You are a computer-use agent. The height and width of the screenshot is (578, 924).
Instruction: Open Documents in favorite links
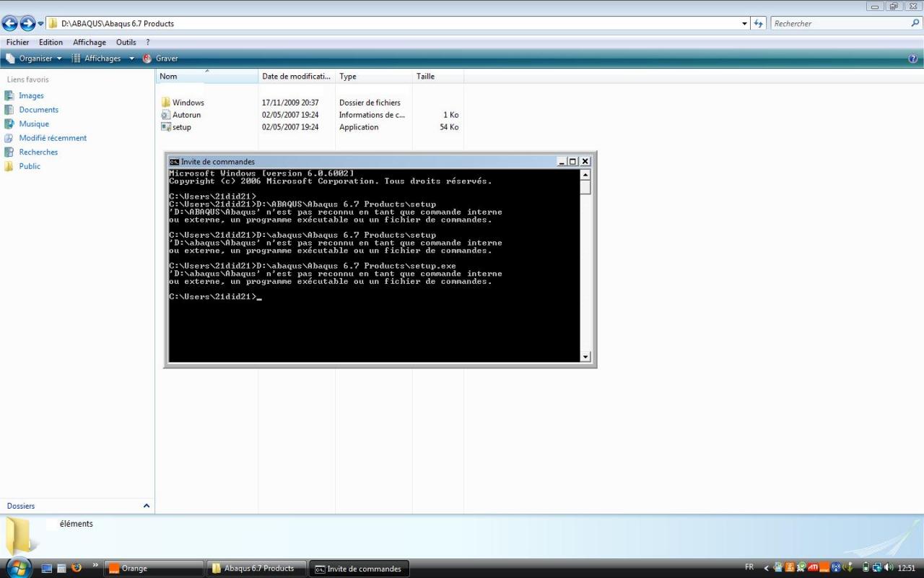click(x=31, y=110)
